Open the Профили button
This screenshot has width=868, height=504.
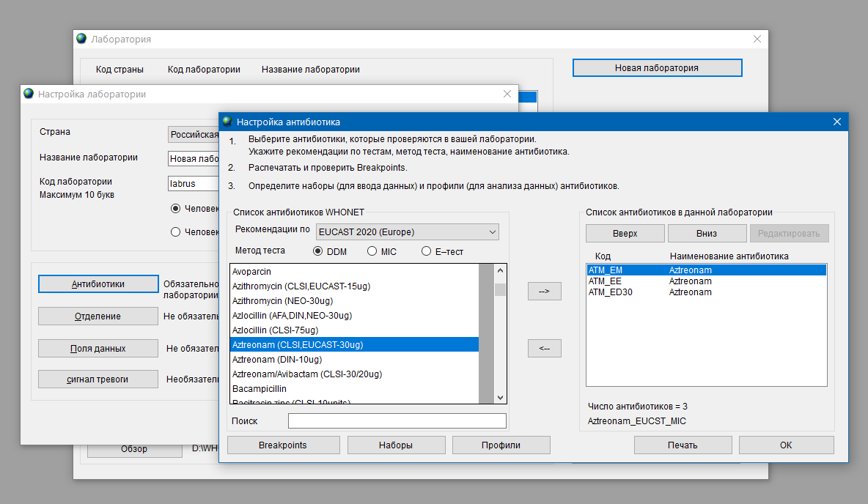click(501, 445)
